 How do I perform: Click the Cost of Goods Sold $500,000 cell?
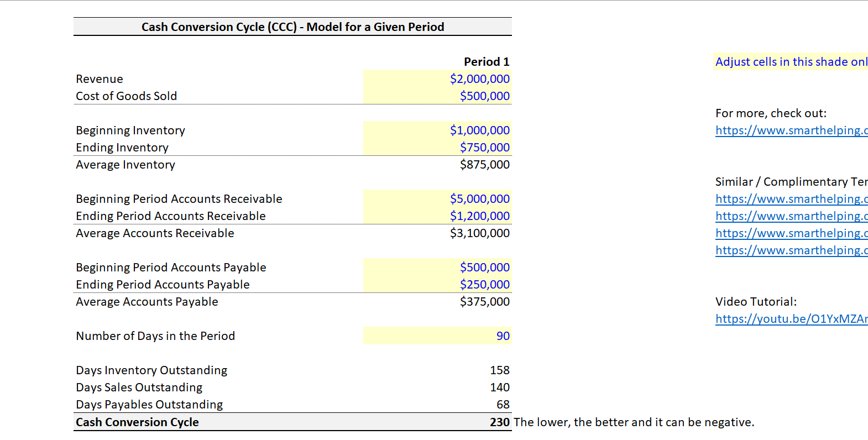click(x=437, y=96)
